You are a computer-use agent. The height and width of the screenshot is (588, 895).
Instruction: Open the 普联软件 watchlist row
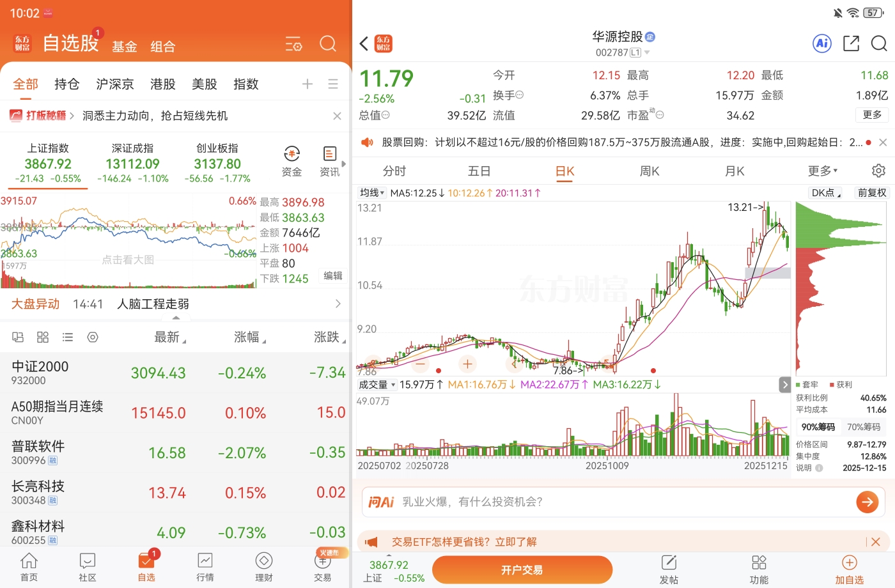coord(176,453)
